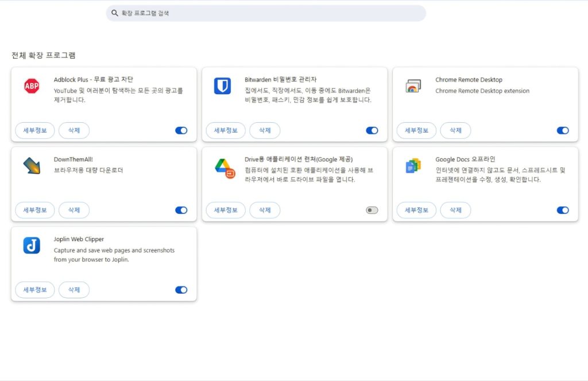Turn off Joplin Web Clipper toggle
588x381 pixels.
[181, 290]
